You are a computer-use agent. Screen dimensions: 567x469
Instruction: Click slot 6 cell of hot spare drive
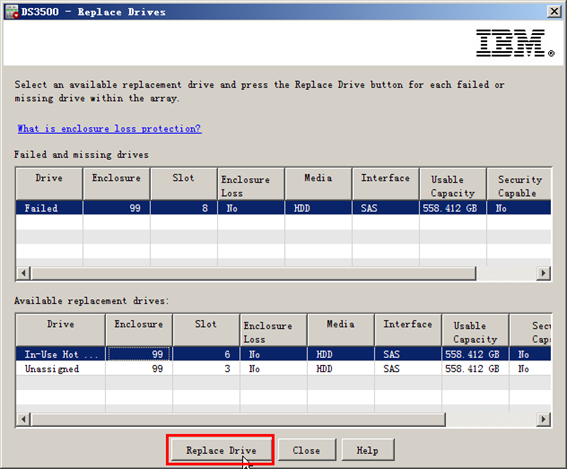click(206, 354)
